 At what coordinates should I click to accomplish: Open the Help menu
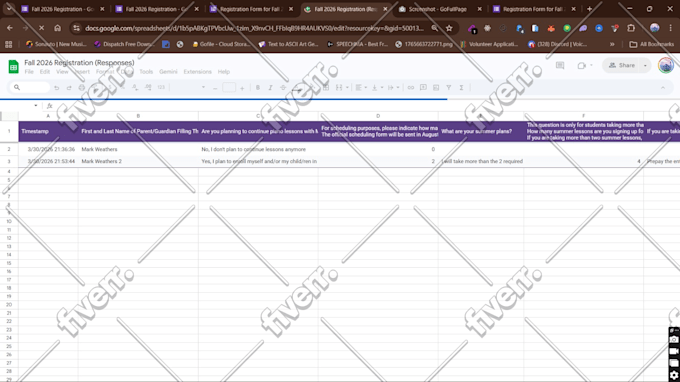point(224,72)
